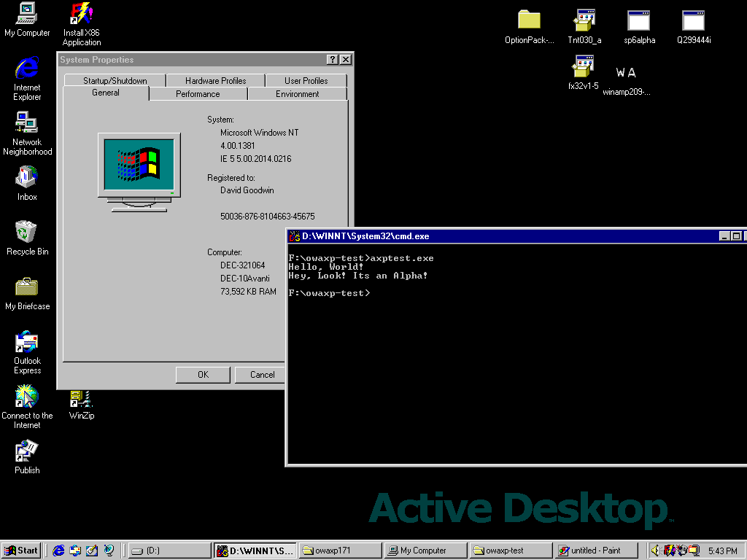
Task: Click the FX!32 tray icon
Action: (669, 551)
